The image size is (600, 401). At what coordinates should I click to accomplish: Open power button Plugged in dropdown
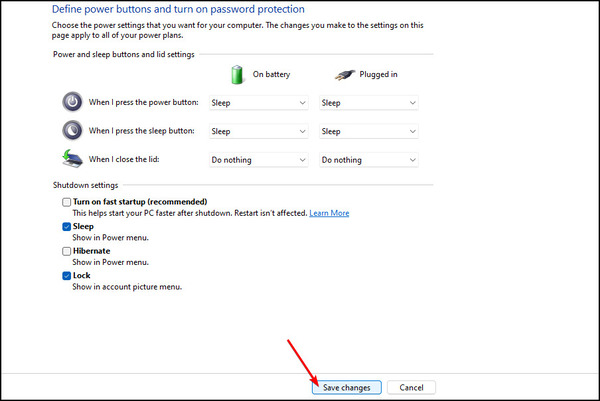tap(368, 103)
